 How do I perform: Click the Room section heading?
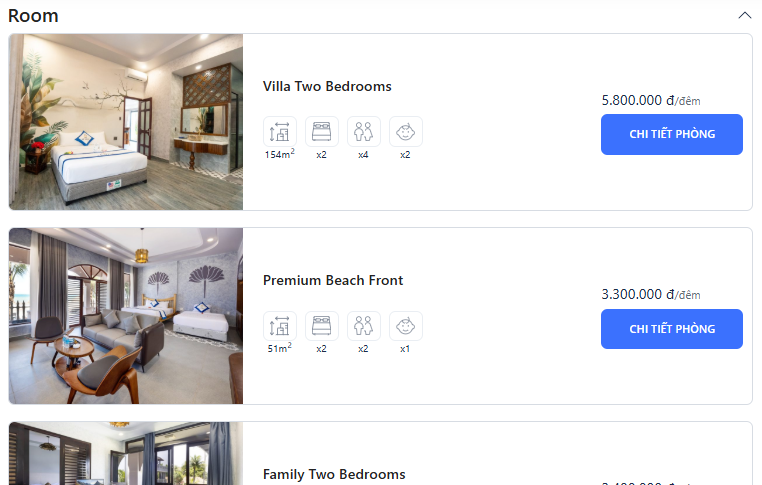33,15
